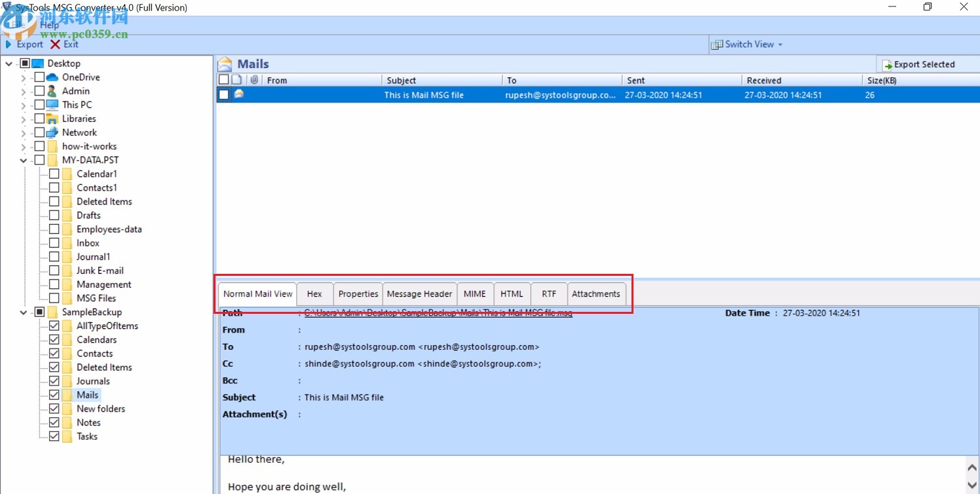Click the open envelope icon on the selected message
The height and width of the screenshot is (494, 980).
(x=239, y=94)
